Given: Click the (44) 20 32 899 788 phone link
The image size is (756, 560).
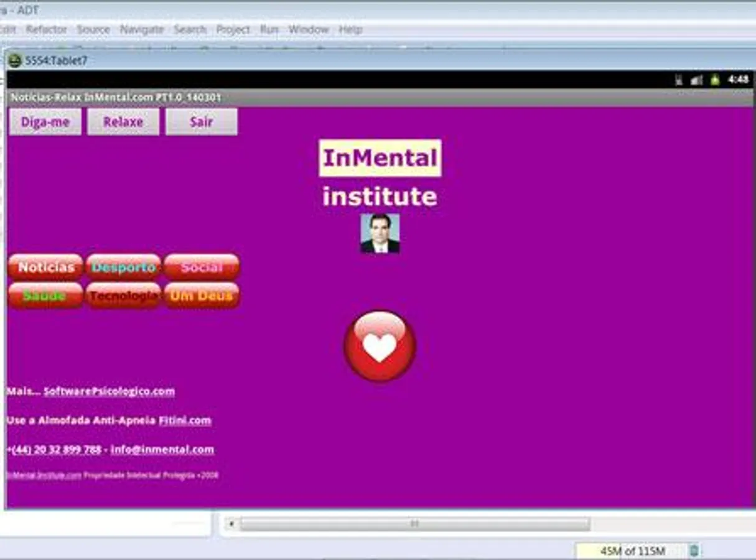Looking at the screenshot, I should click(56, 449).
